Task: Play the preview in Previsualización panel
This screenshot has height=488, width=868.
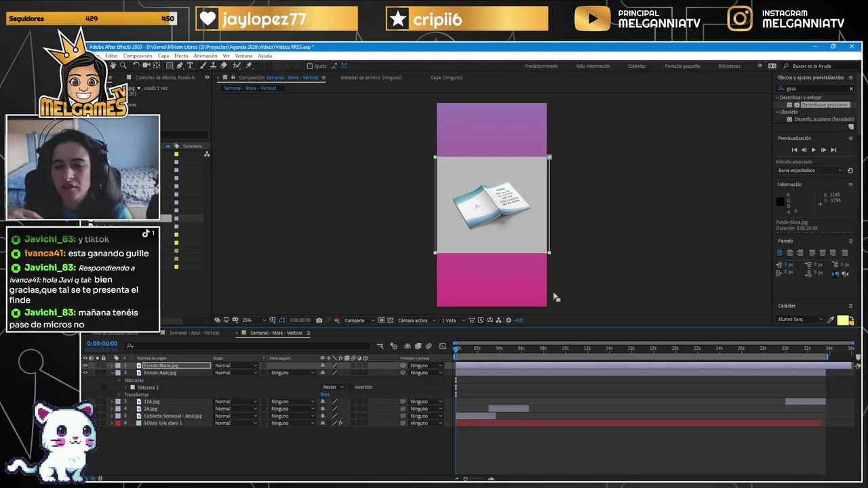Action: pyautogui.click(x=814, y=150)
